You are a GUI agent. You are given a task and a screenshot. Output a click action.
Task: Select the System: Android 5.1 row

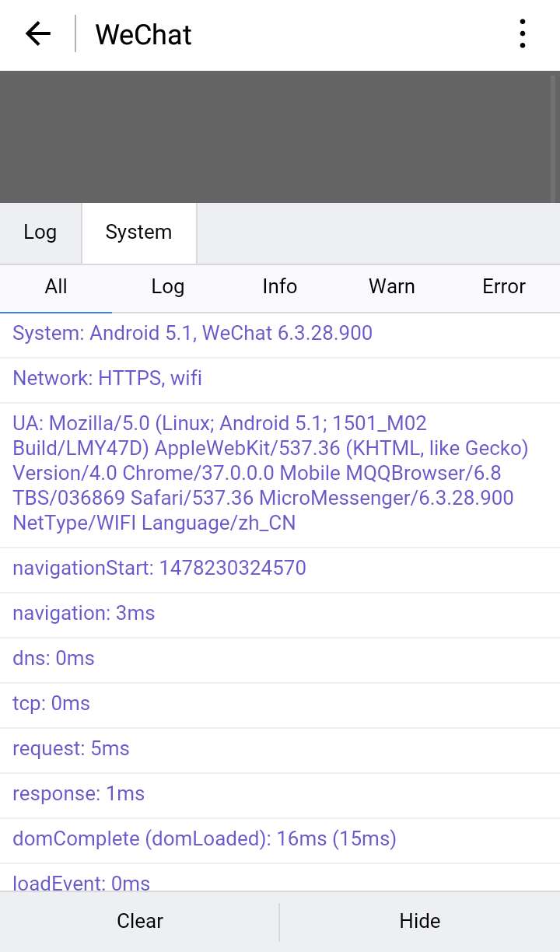coord(280,335)
